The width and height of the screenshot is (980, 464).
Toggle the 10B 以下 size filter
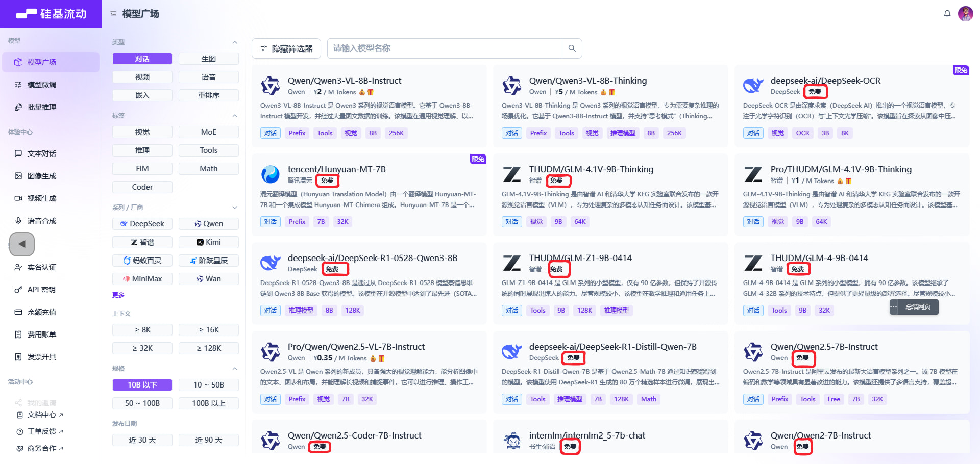click(x=142, y=385)
